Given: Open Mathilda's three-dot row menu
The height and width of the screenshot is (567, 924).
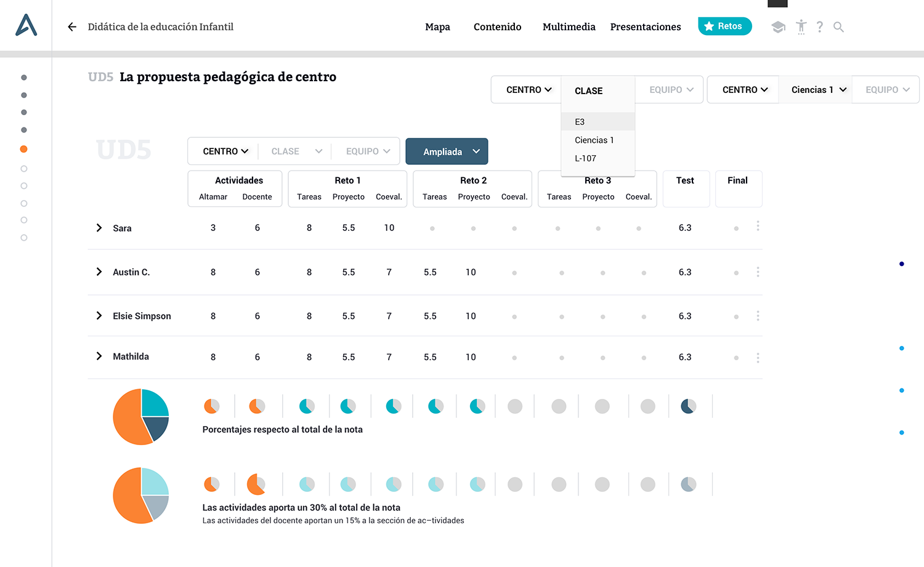Looking at the screenshot, I should pos(758,358).
